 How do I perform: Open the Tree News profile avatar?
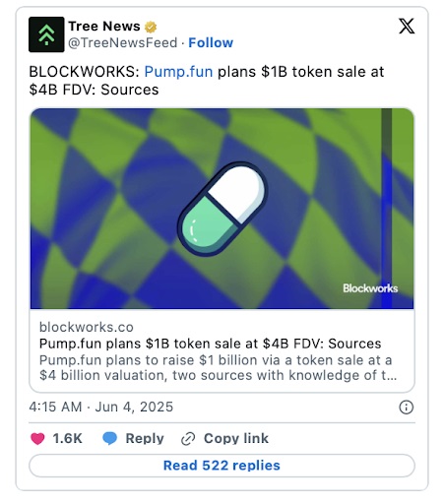point(46,34)
